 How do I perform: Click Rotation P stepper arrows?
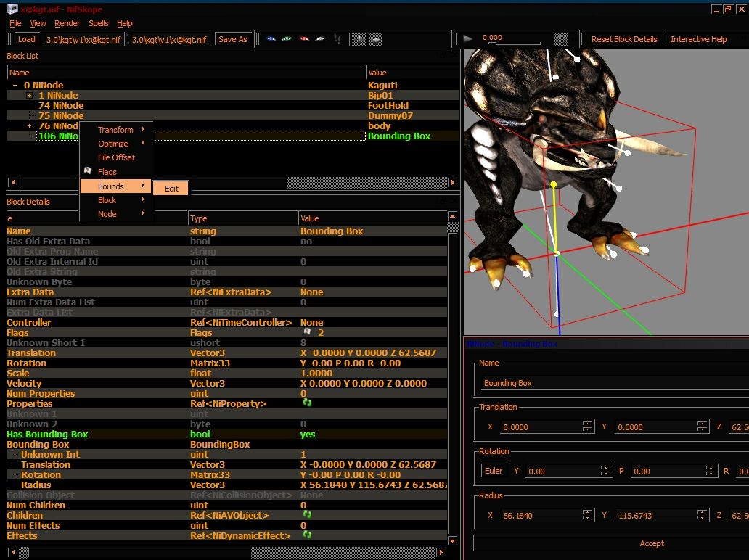(711, 471)
